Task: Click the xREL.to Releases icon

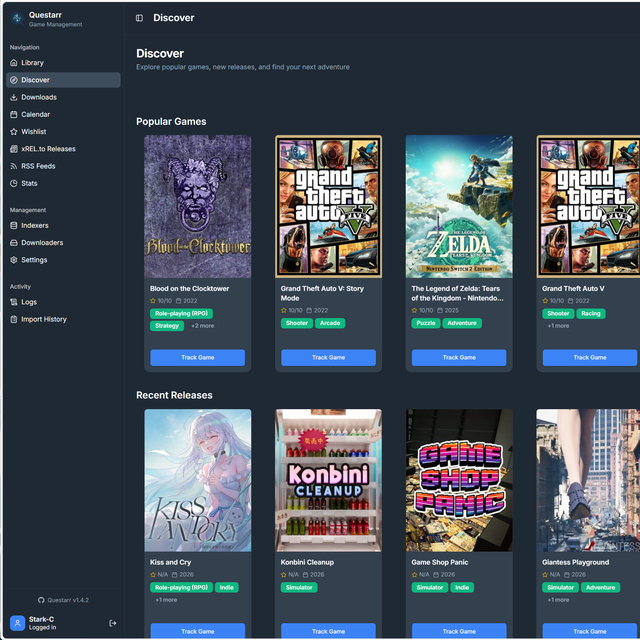Action: point(14,149)
